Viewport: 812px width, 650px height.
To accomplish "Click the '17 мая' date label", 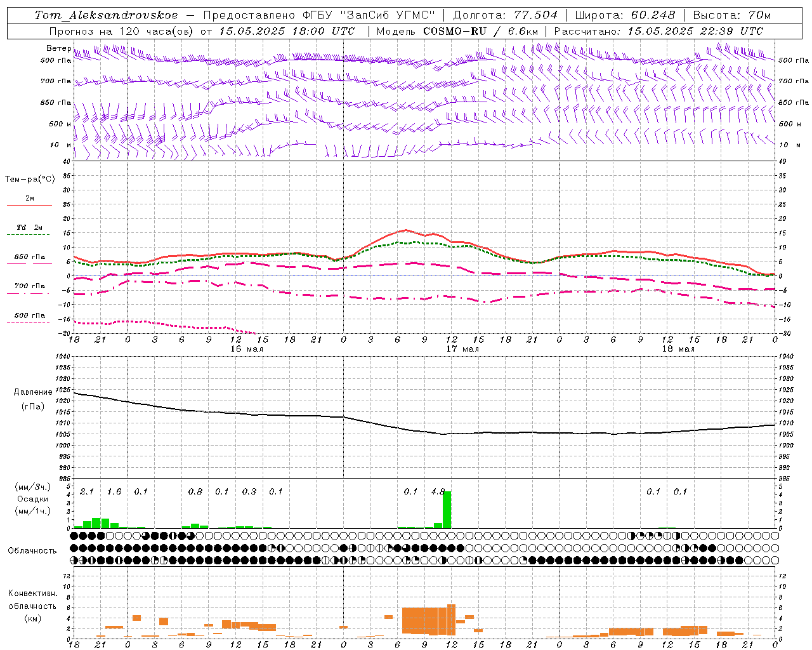I will point(462,348).
